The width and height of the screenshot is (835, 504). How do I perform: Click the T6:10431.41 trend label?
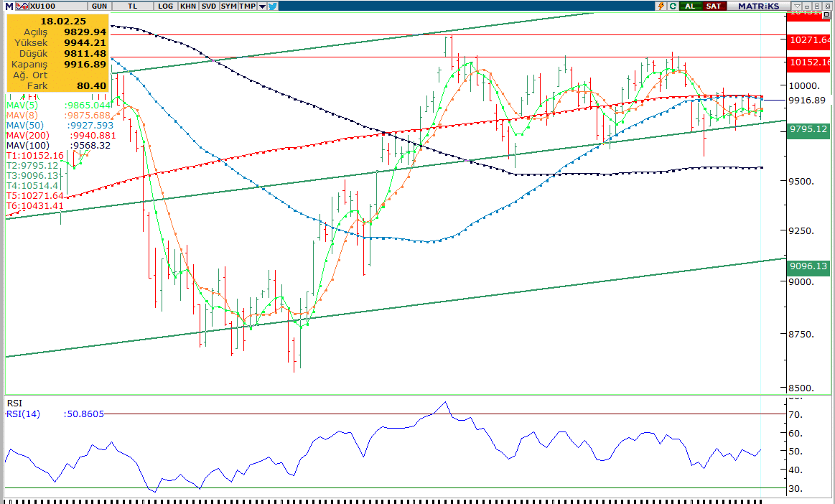click(x=34, y=206)
